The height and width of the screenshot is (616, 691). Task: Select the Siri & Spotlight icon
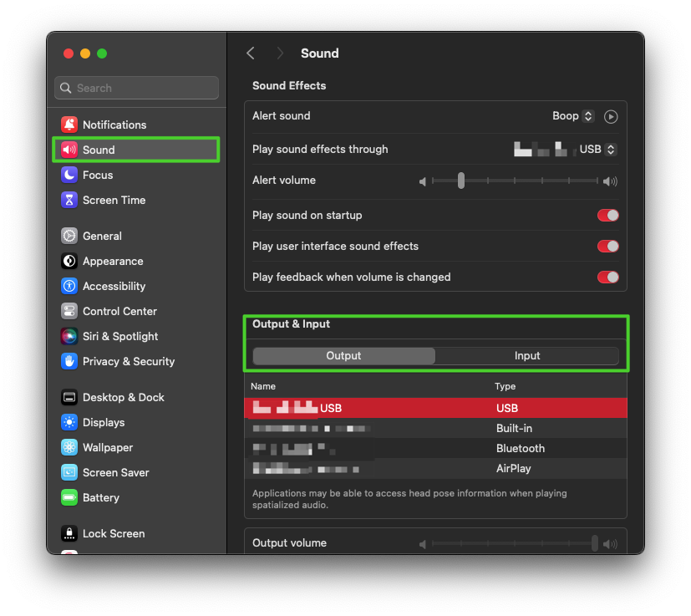coord(69,336)
